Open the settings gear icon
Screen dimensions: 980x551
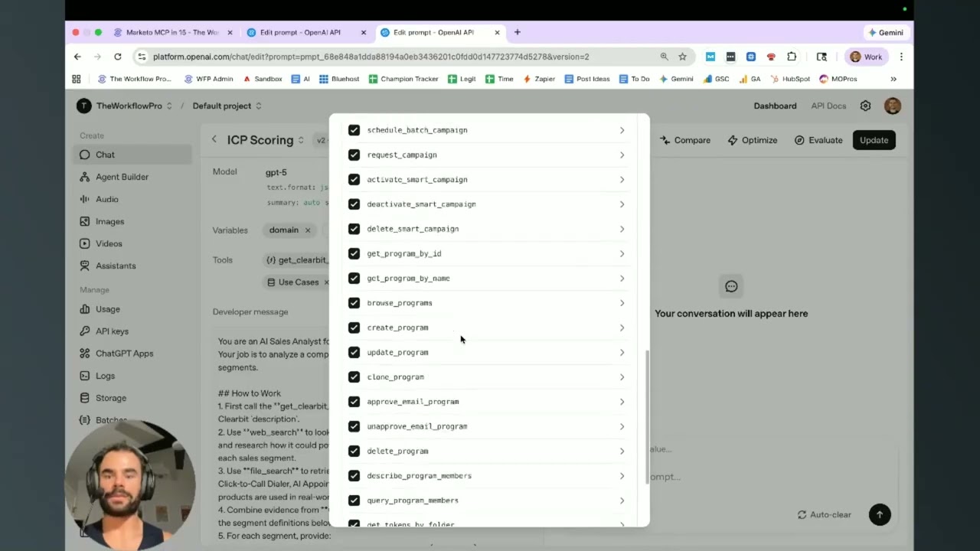pos(865,106)
